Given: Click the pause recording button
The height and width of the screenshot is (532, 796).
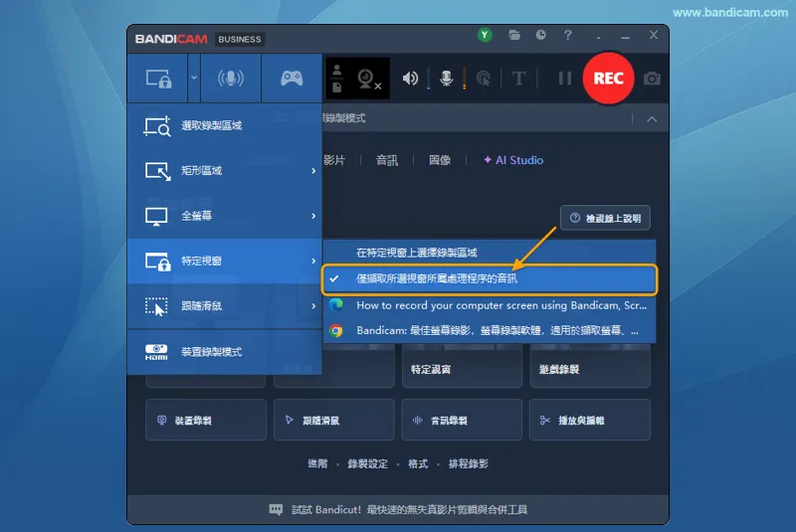Looking at the screenshot, I should pos(564,79).
